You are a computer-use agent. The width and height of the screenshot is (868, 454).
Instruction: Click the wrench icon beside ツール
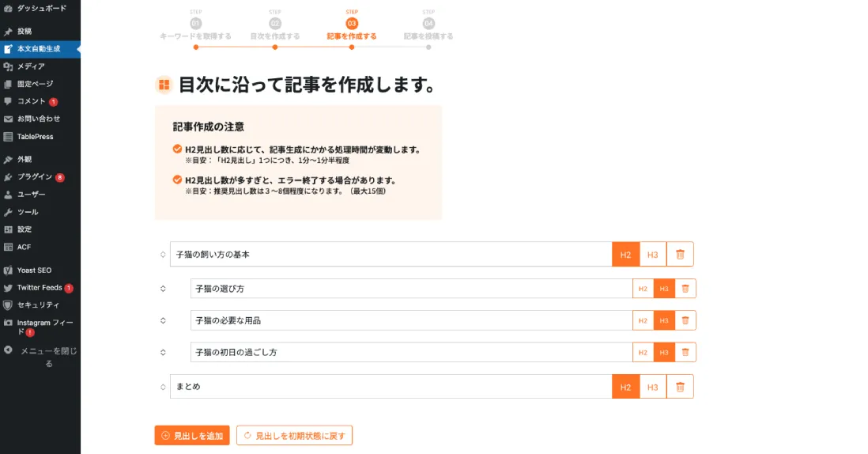(x=8, y=212)
